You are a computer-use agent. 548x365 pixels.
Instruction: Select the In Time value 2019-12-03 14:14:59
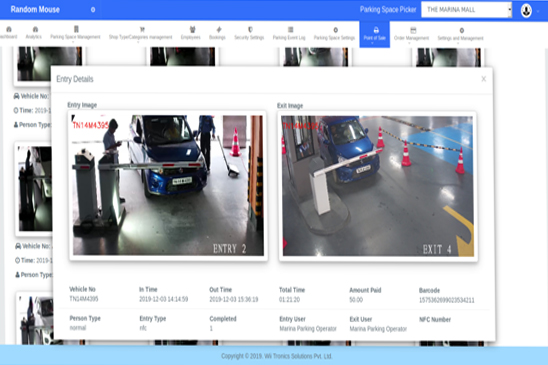pos(164,299)
